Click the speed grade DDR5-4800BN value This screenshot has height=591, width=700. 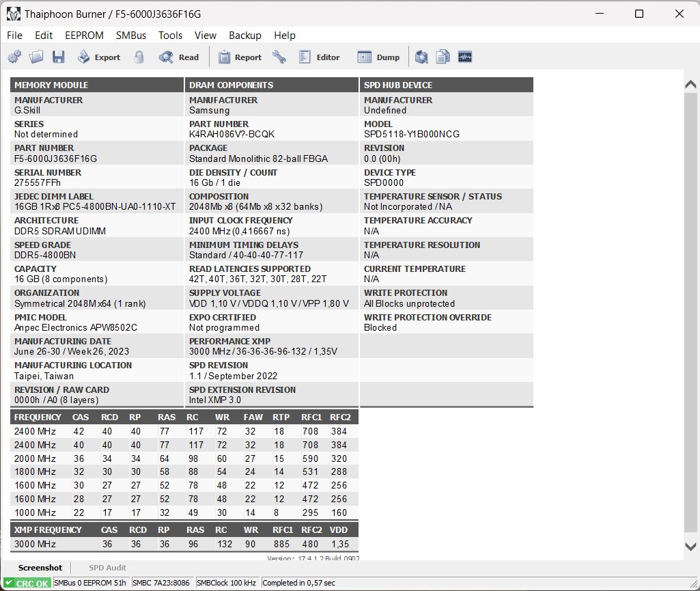45,255
